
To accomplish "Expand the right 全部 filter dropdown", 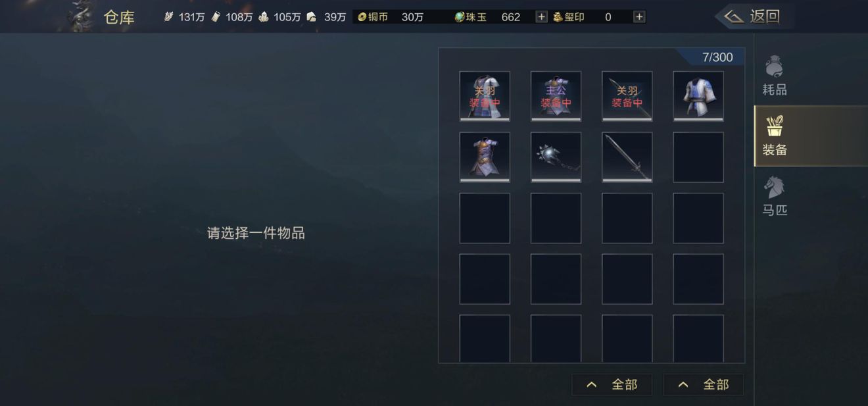I will (703, 385).
